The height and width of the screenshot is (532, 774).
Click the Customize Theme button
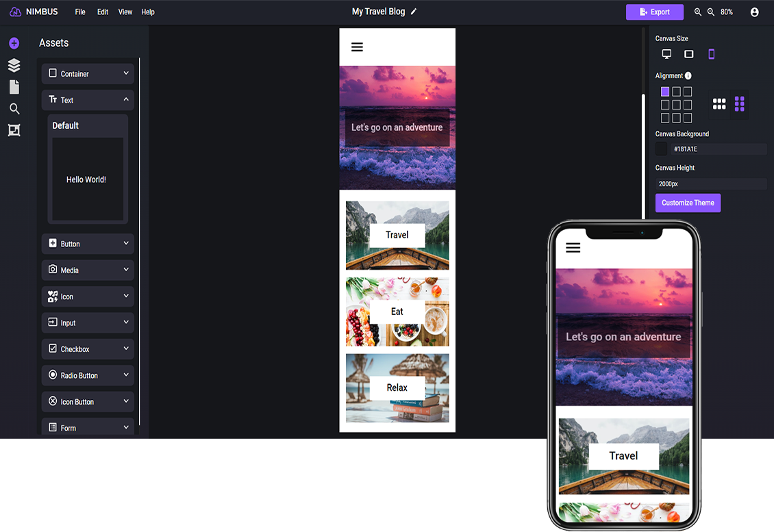tap(688, 203)
